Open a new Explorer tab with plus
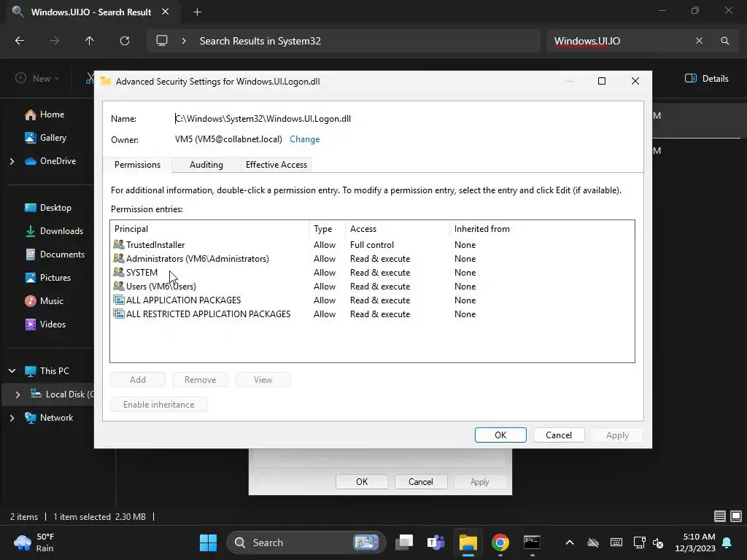Screen dimensions: 747x560 click(x=197, y=12)
